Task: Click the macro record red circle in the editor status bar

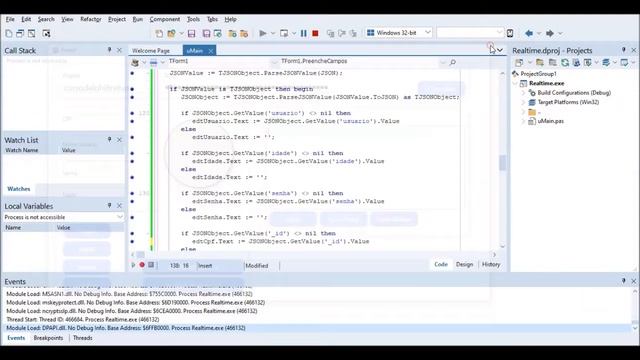Action: click(x=142, y=265)
